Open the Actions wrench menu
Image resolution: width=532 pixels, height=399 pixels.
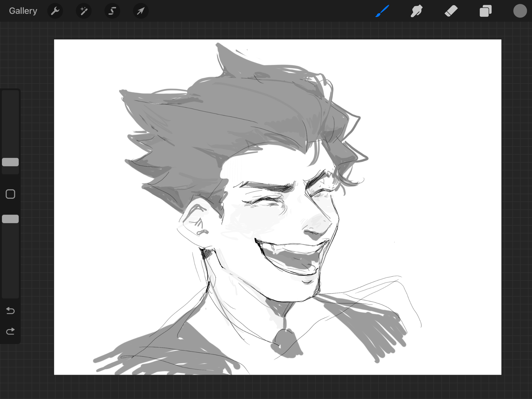pyautogui.click(x=55, y=11)
